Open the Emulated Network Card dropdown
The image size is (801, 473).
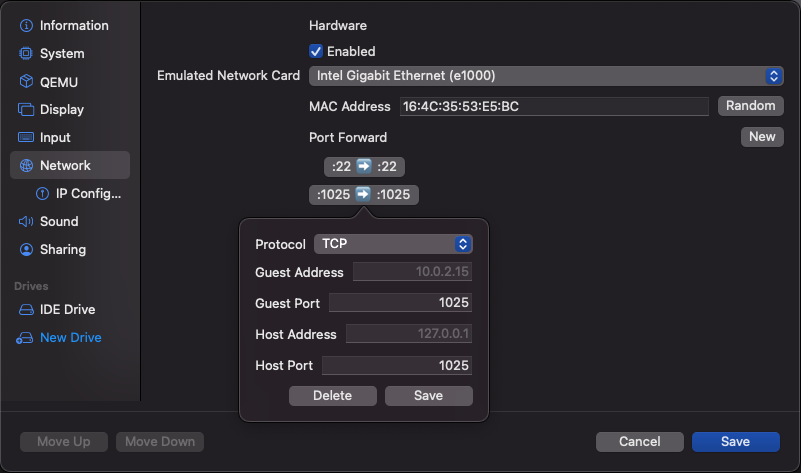(546, 76)
